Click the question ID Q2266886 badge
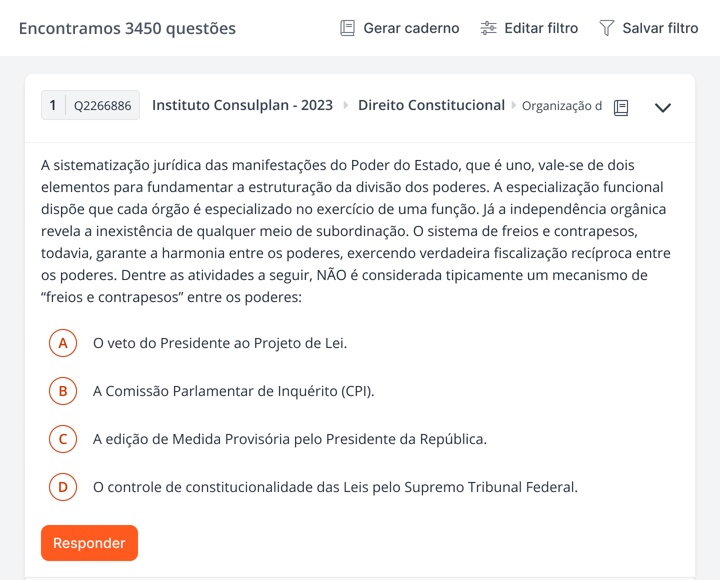 click(x=102, y=106)
